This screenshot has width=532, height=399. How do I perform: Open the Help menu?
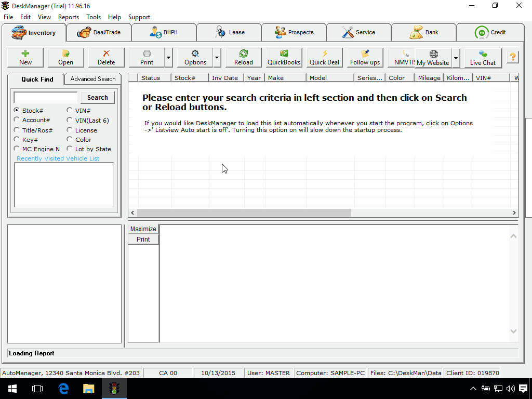114,17
